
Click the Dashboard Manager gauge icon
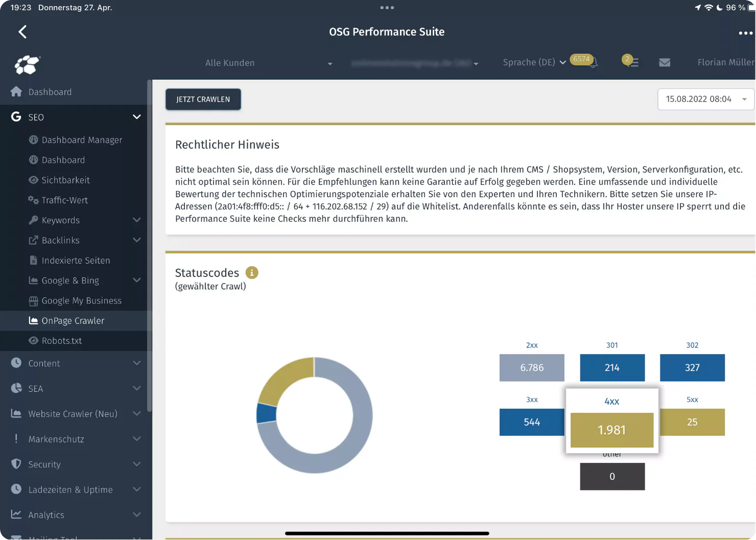point(33,139)
